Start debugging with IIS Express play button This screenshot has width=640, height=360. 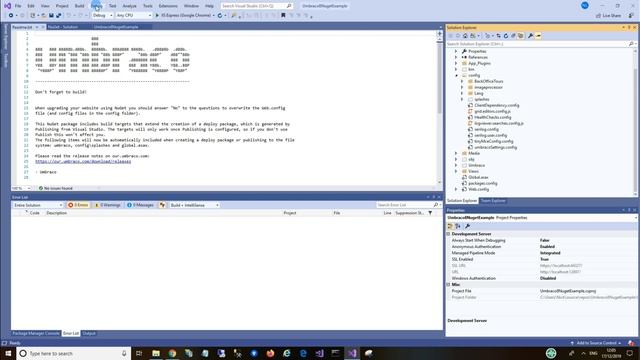tap(157, 16)
